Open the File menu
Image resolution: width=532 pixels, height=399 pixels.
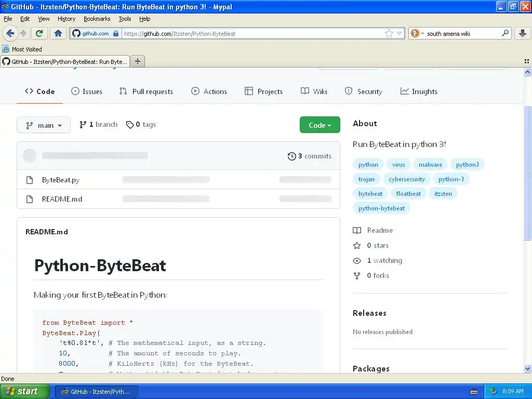(8, 19)
